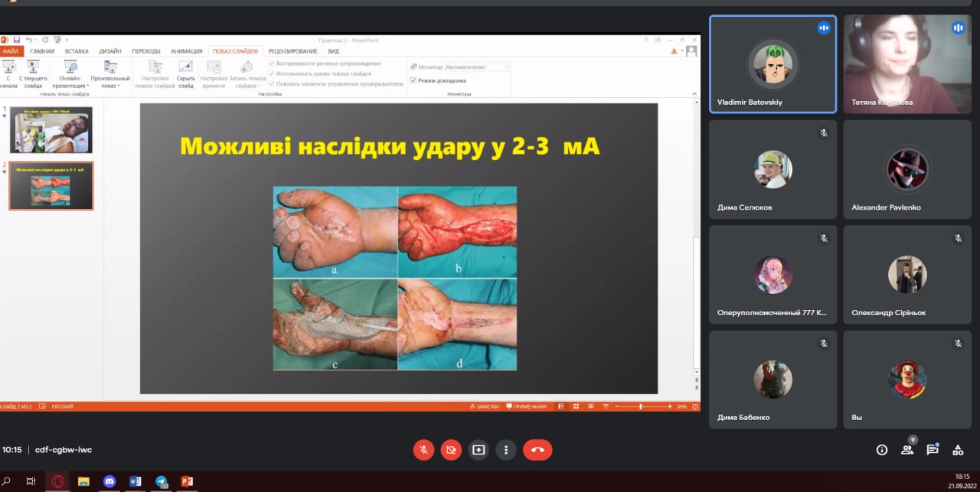Open the Meet activities panel
This screenshot has height=492, width=980.
tap(957, 450)
